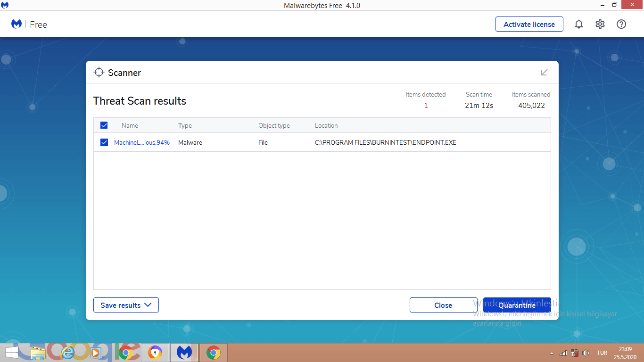Close the Malwarebytes window from the title bar
This screenshot has width=644, height=362.
point(632,5)
